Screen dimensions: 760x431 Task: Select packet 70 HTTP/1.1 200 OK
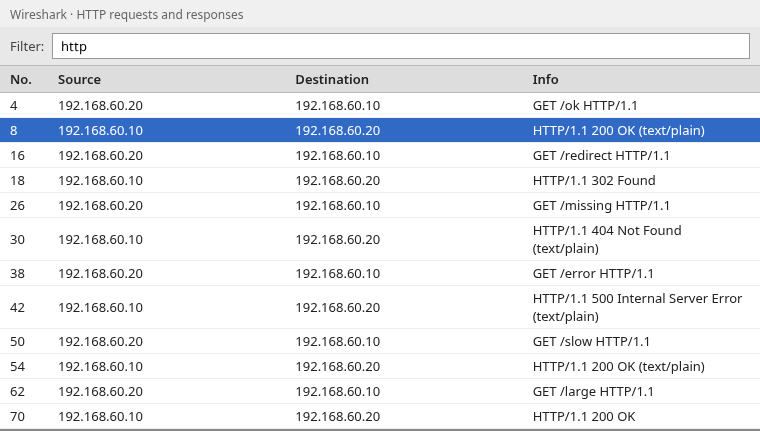pos(380,416)
